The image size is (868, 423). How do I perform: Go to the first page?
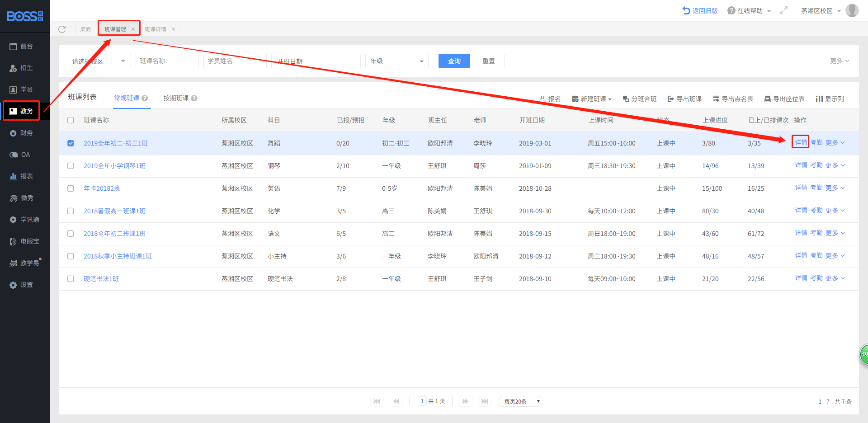point(377,401)
